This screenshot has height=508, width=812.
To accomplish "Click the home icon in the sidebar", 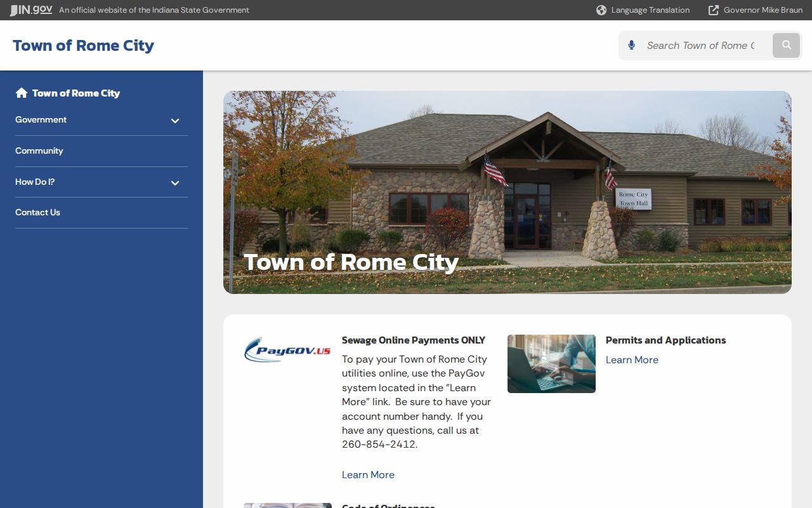I will point(22,93).
